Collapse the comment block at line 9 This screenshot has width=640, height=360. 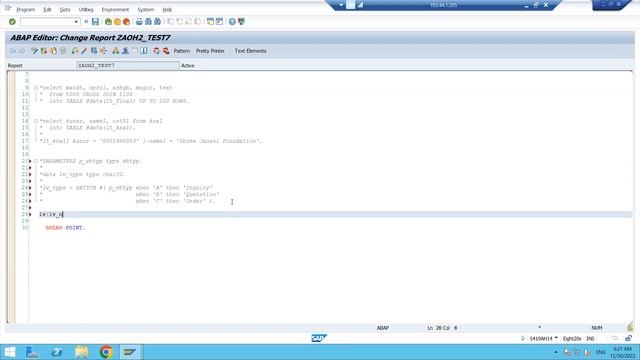36,88
